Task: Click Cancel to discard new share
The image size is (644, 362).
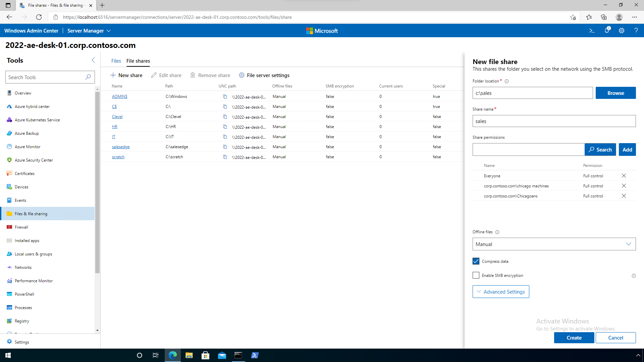Action: pyautogui.click(x=615, y=337)
